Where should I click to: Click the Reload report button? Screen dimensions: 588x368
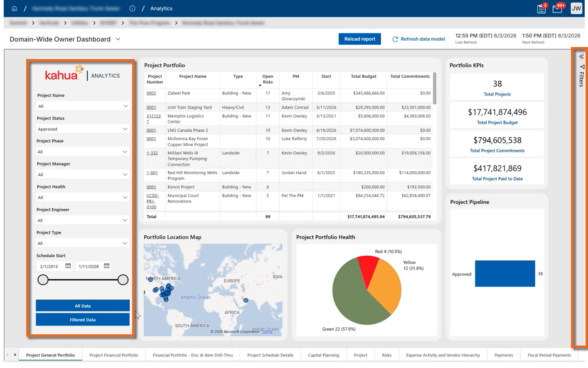(x=360, y=39)
